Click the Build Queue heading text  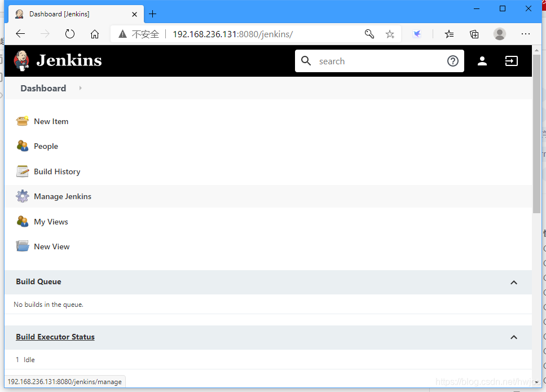pyautogui.click(x=38, y=281)
